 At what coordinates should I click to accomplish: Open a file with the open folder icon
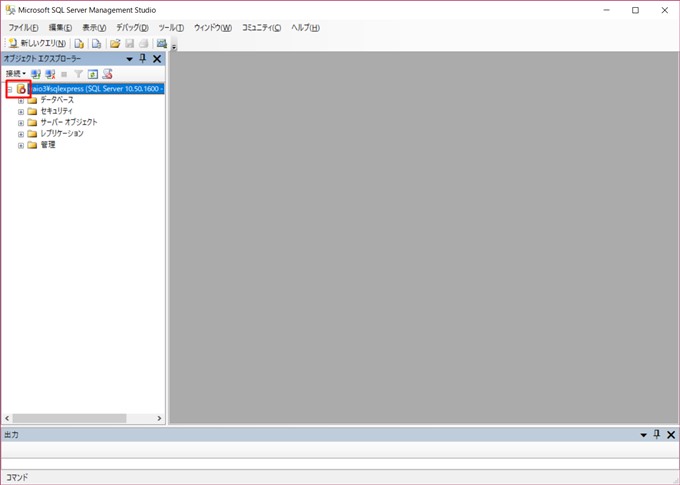click(115, 43)
